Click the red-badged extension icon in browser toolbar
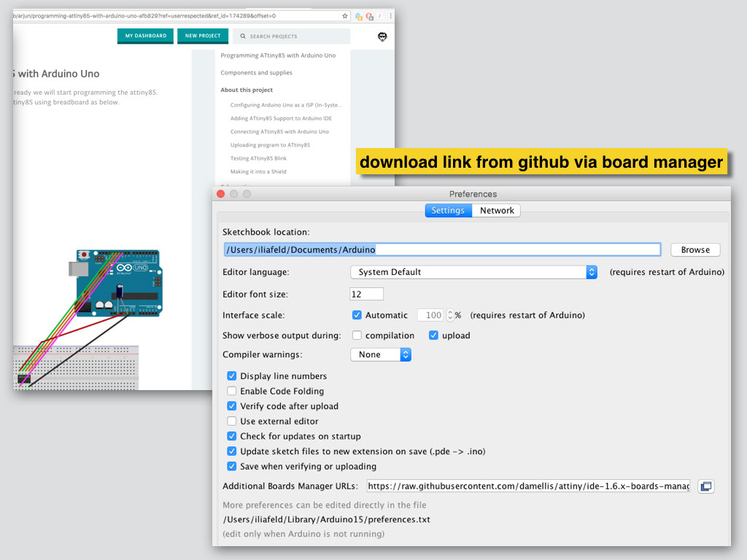The image size is (747, 560). (x=370, y=17)
